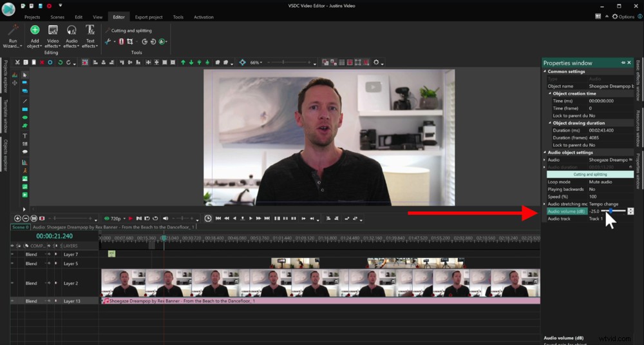Viewport: 644px width, 345px height.
Task: Open the Objects explorer side tab
Action: [x=5, y=155]
